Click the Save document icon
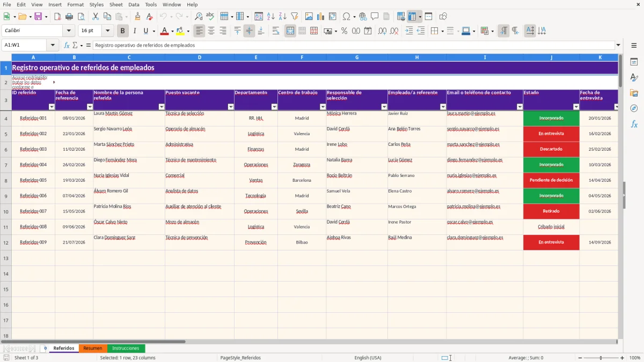This screenshot has width=644, height=362. tap(38, 17)
